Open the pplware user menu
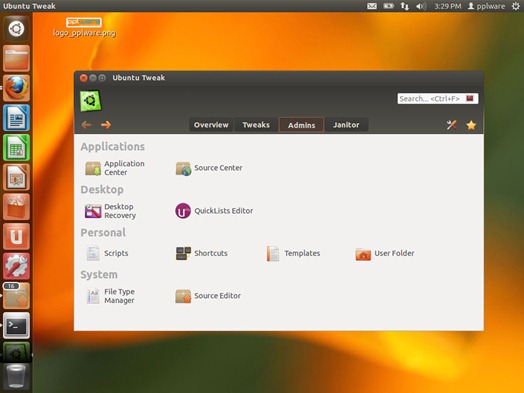 (486, 6)
